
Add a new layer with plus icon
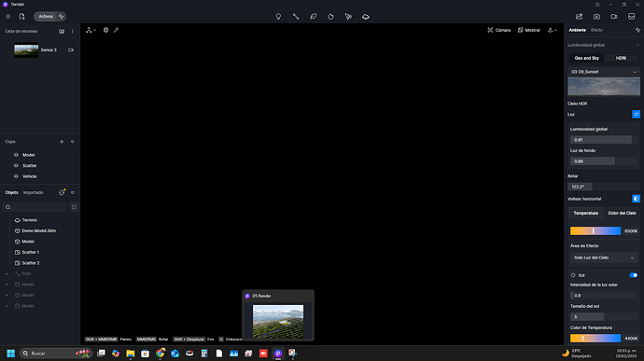62,141
